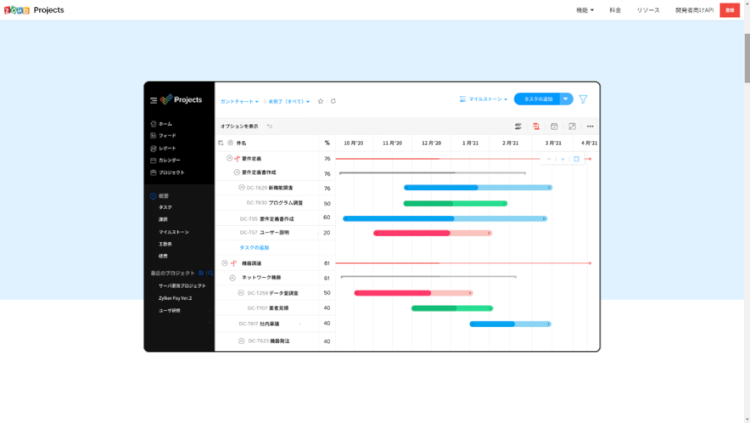Open ユーザ研修 recent project
This screenshot has height=423, width=750.
(x=169, y=311)
